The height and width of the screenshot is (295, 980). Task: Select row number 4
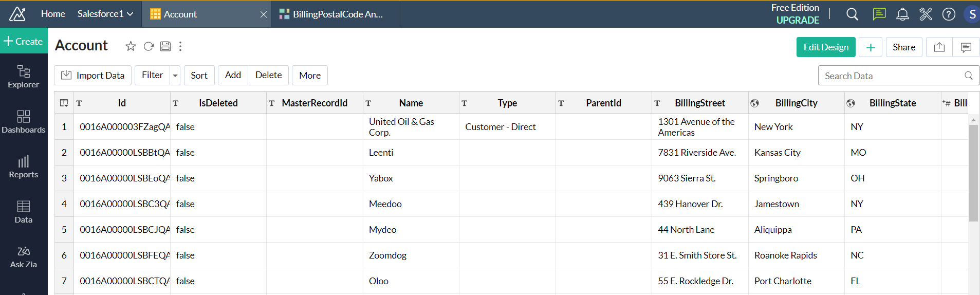64,204
